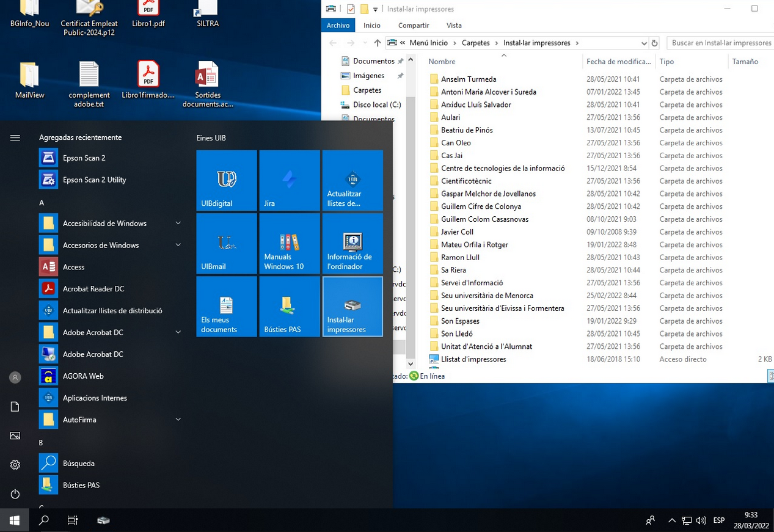This screenshot has width=774, height=532.
Task: Switch to the Compartir ribbon tab
Action: 414,25
